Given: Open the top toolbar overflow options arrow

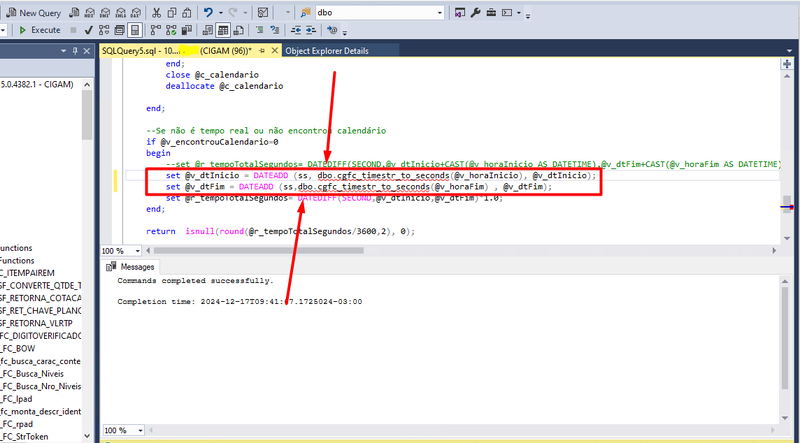Looking at the screenshot, I should tap(528, 15).
